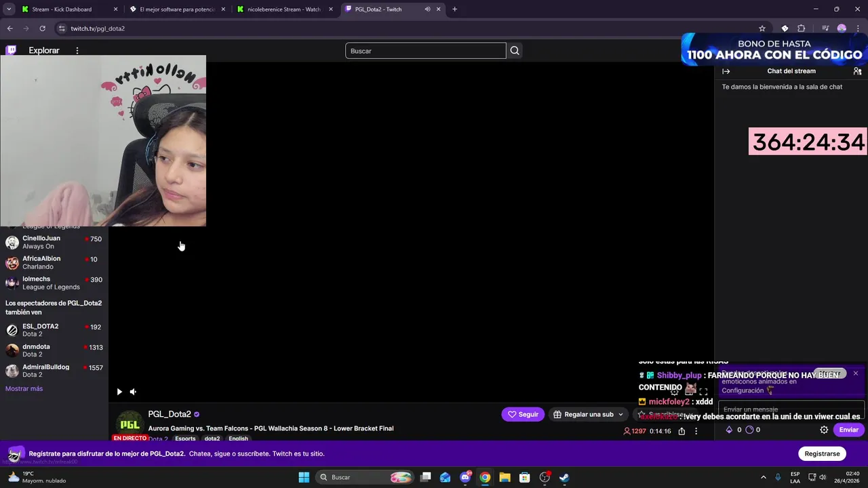Close the Stream - Kick Dashboard tab
The height and width of the screenshot is (488, 868).
click(115, 9)
